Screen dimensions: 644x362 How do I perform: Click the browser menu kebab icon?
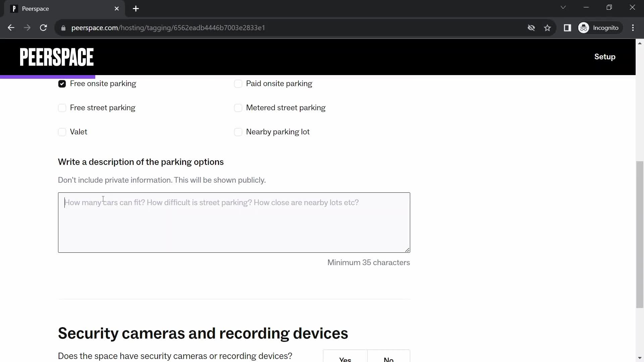[634, 28]
